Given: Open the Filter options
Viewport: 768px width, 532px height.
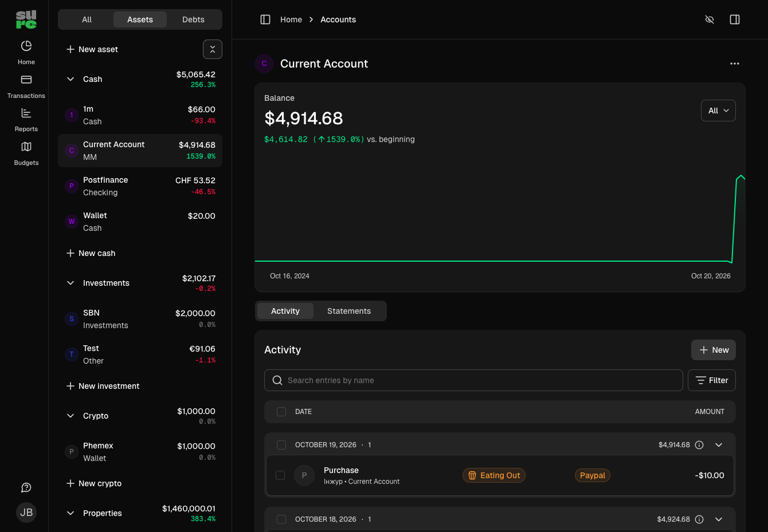Looking at the screenshot, I should [712, 380].
